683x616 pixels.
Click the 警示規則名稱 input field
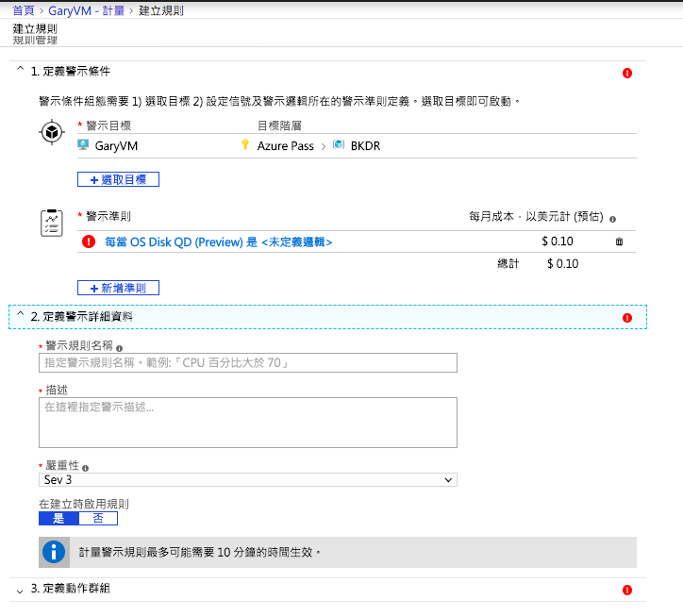click(x=248, y=362)
